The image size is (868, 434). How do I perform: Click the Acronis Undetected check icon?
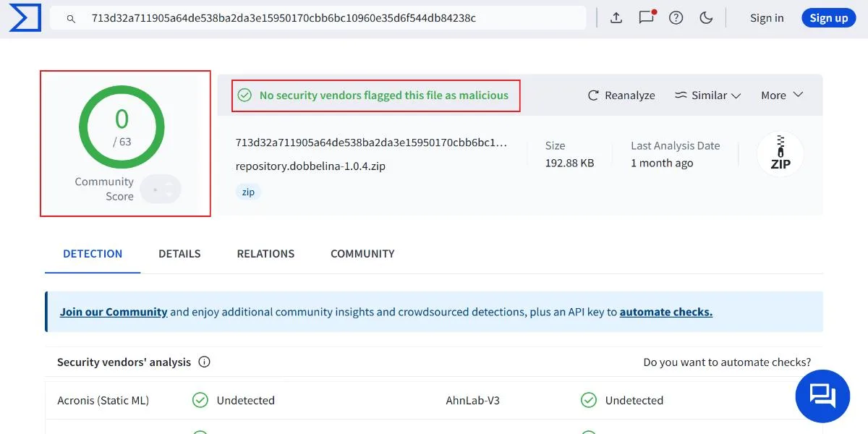tap(200, 400)
